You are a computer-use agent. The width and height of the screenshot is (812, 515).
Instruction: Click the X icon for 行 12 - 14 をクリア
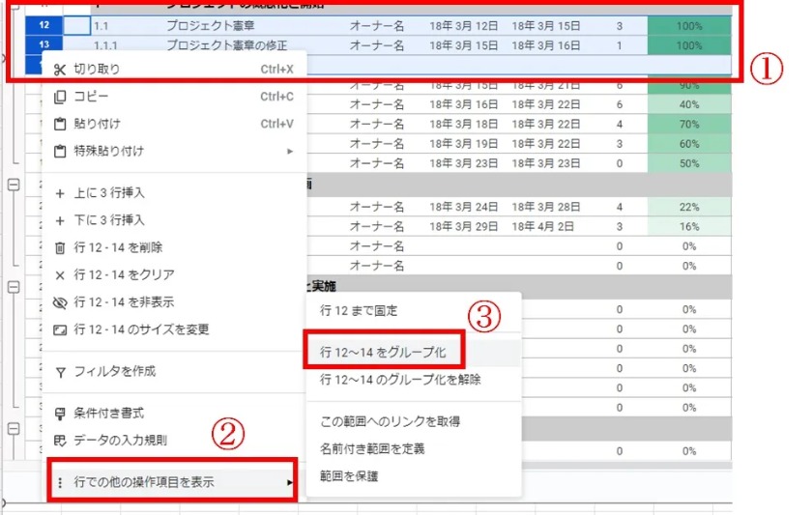click(x=60, y=275)
